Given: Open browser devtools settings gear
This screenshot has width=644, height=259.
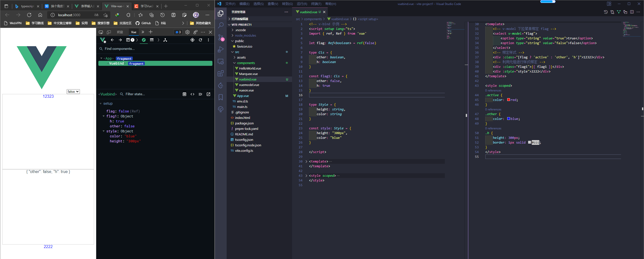Looking at the screenshot, I should click(x=187, y=32).
